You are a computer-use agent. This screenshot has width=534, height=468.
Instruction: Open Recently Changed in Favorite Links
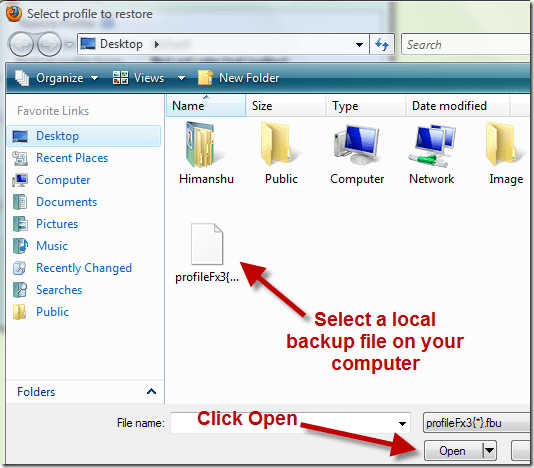click(84, 268)
